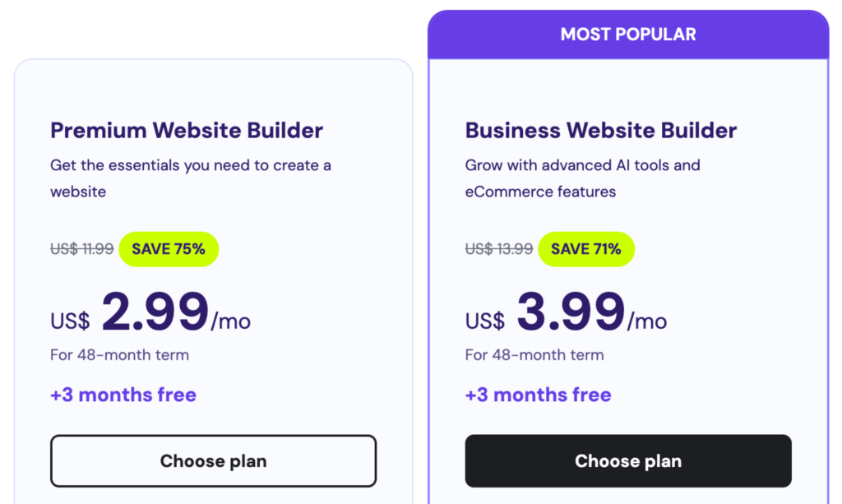Image resolution: width=842 pixels, height=504 pixels.
Task: Select the Premium Website Builder heading
Action: click(x=187, y=130)
